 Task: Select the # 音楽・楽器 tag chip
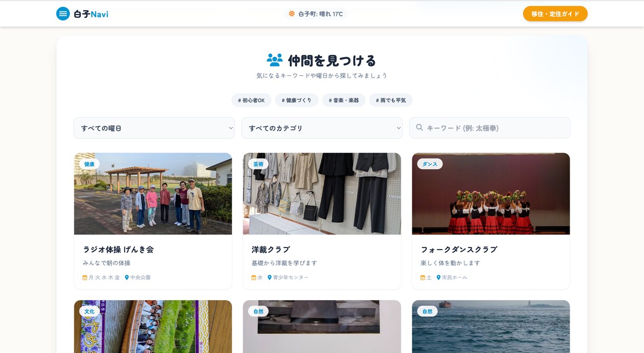(344, 100)
